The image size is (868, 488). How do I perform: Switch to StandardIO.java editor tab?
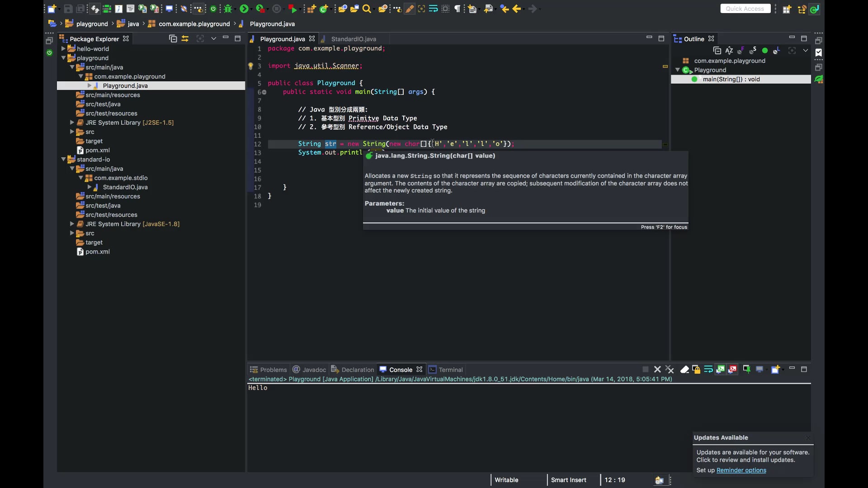pyautogui.click(x=353, y=39)
